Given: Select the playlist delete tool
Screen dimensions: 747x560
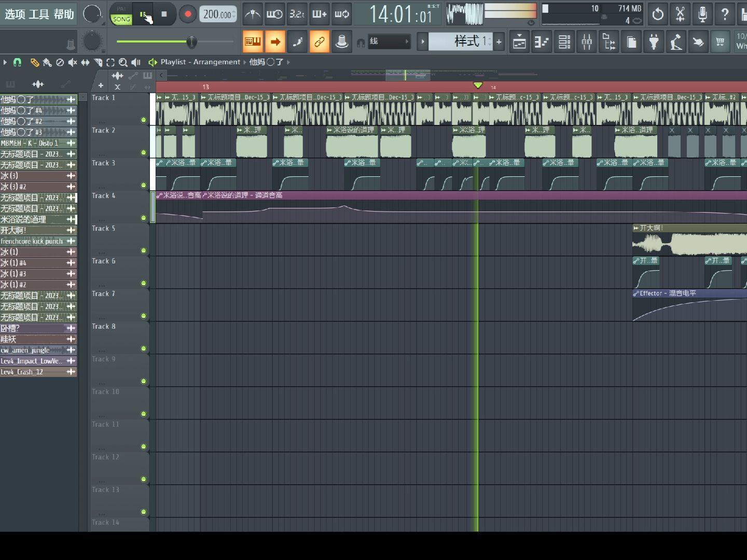Looking at the screenshot, I should (60, 62).
